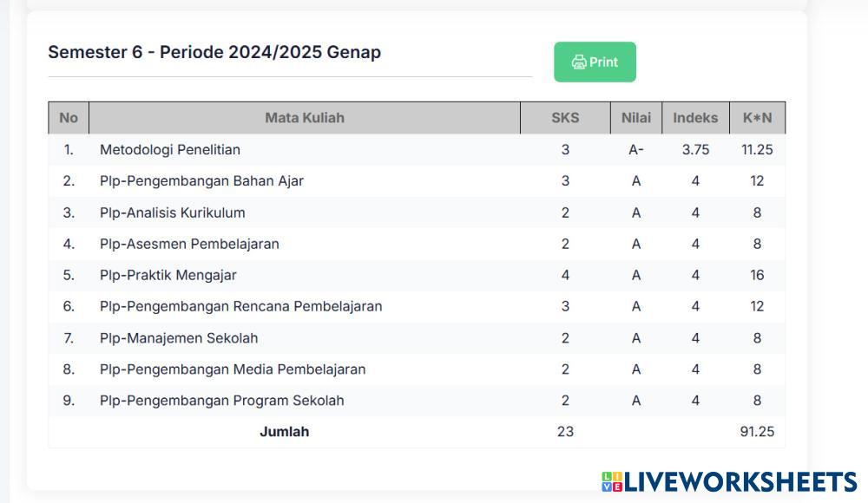Click the total K*N value 91.25

(757, 432)
